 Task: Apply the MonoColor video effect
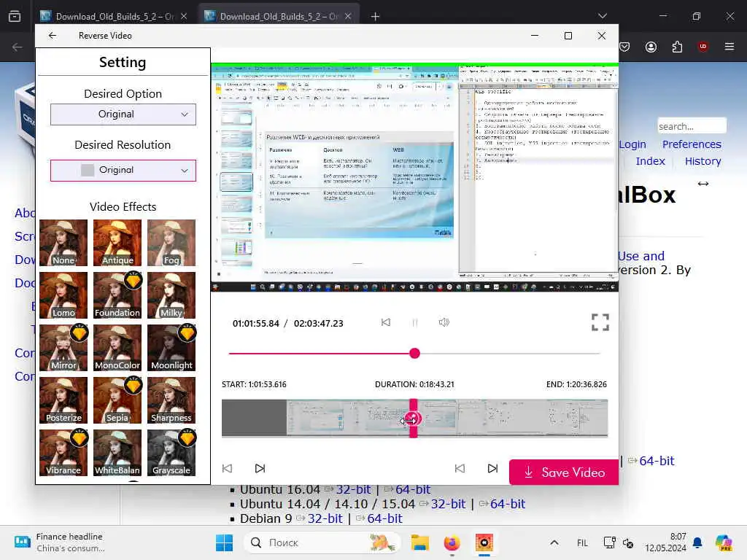tap(117, 348)
